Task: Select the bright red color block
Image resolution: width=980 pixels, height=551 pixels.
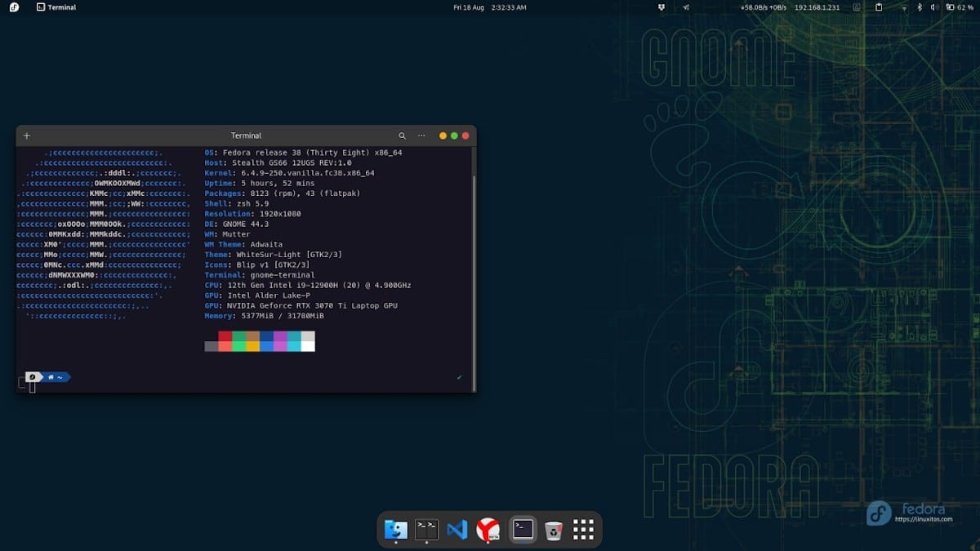Action: point(225,346)
